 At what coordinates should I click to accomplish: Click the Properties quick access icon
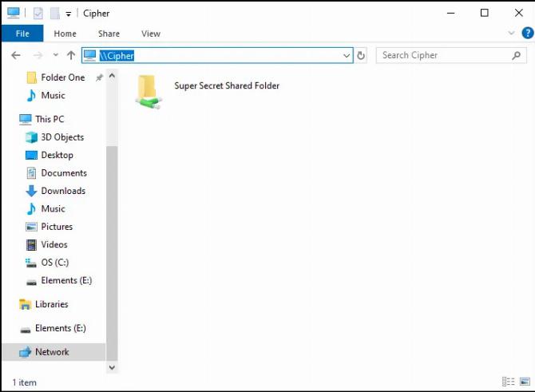tap(38, 14)
